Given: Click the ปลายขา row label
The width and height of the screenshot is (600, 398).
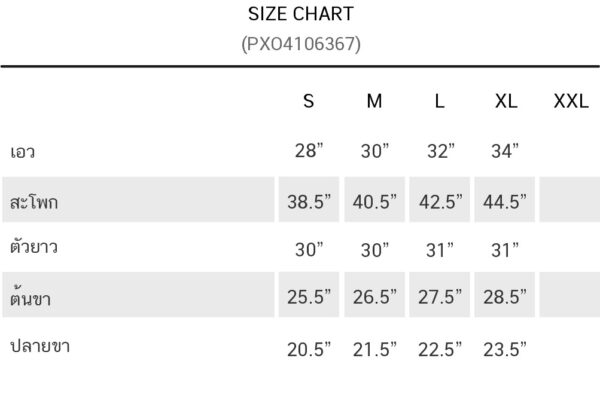Looking at the screenshot, I should point(40,346).
